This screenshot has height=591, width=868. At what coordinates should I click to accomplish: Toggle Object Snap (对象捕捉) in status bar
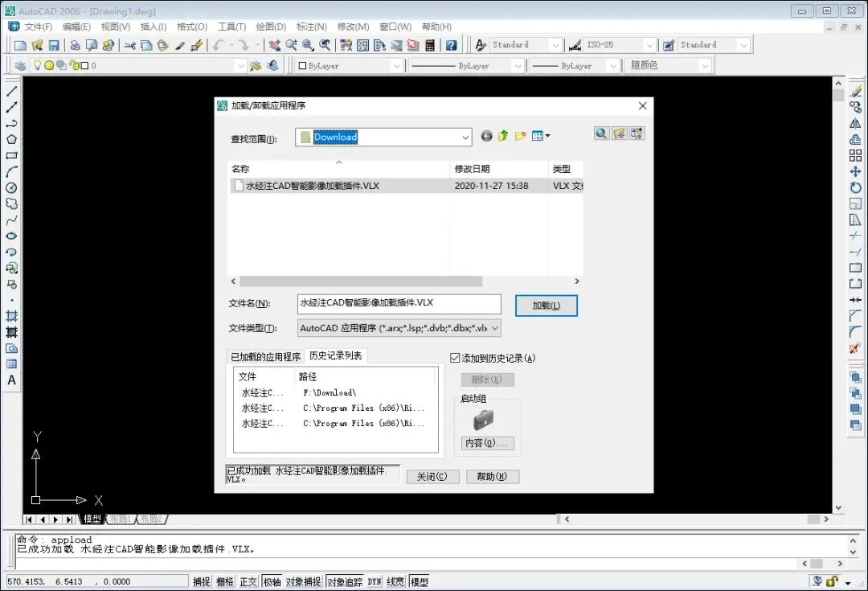coord(303,581)
